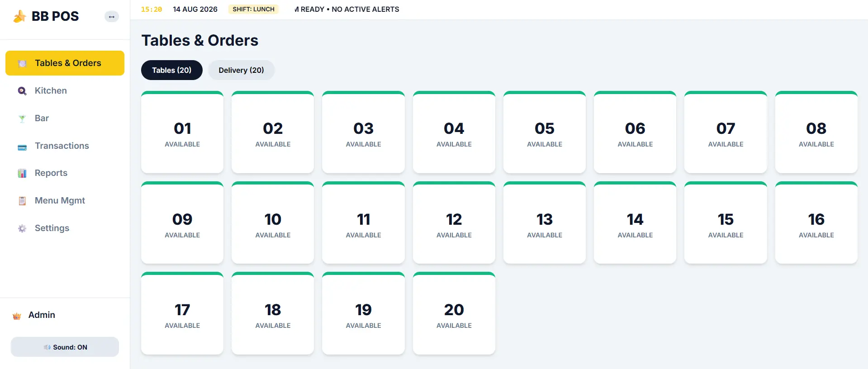The image size is (868, 369).
Task: Open table 09 card
Action: (x=182, y=222)
